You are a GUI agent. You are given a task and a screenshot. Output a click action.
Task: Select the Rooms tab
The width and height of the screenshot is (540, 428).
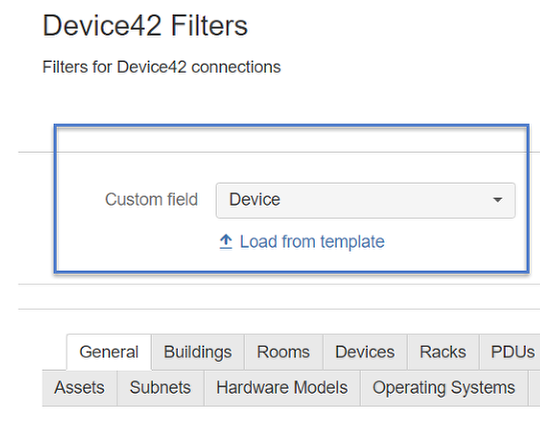(x=283, y=352)
